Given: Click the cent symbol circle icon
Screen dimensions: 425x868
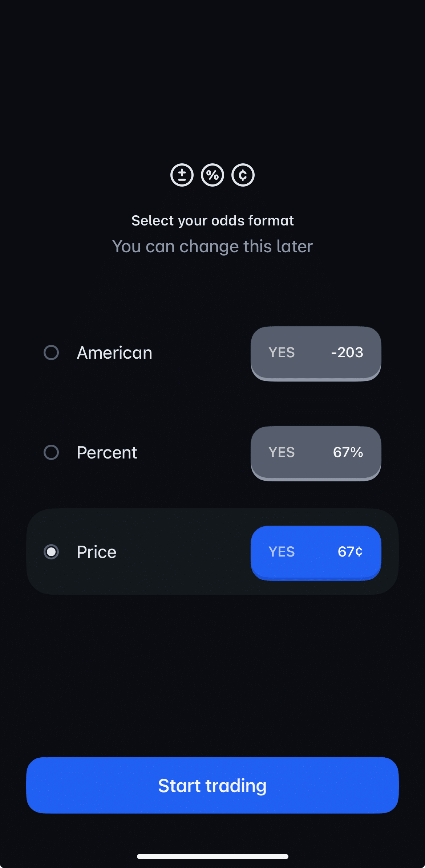Looking at the screenshot, I should click(x=243, y=175).
